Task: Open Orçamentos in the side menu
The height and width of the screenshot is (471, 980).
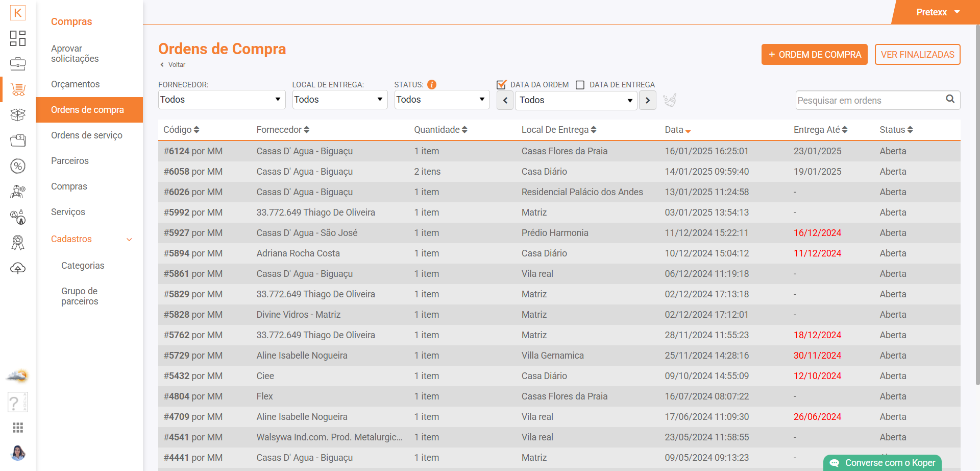Action: click(76, 84)
